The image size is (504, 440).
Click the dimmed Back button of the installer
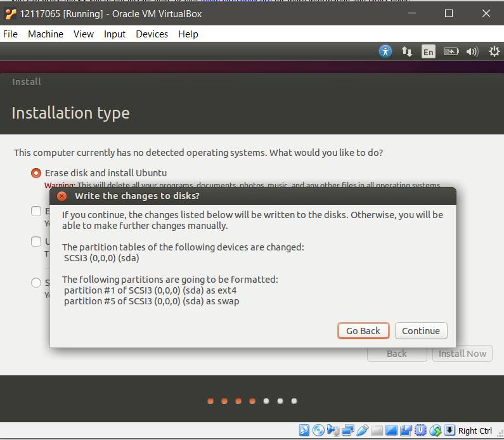[397, 354]
